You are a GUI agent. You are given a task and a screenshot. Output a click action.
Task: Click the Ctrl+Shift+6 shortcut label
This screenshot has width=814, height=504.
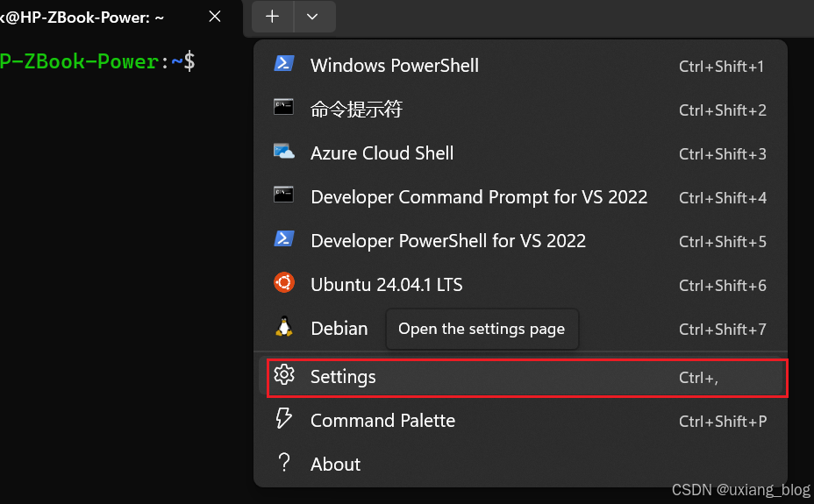(723, 285)
